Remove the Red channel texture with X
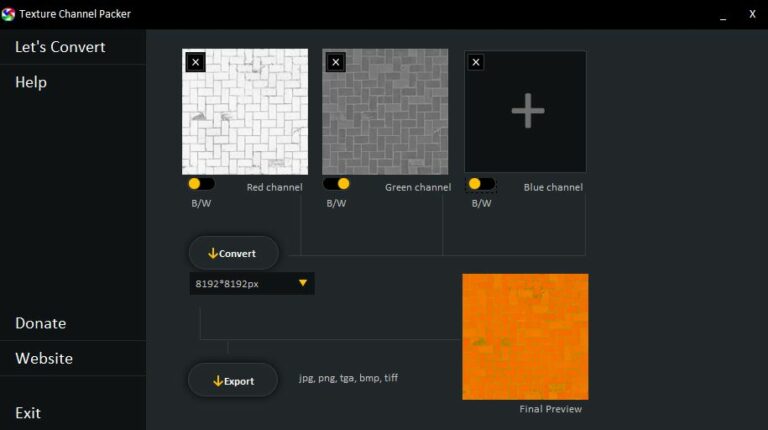 (195, 62)
